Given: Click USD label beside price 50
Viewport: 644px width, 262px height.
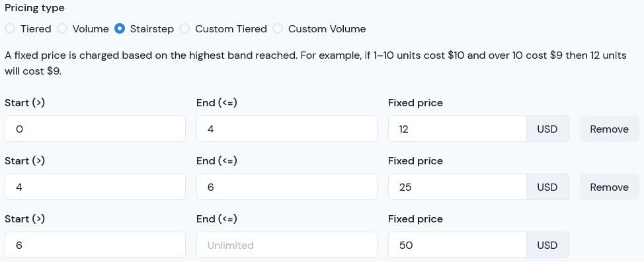Looking at the screenshot, I should click(547, 246).
